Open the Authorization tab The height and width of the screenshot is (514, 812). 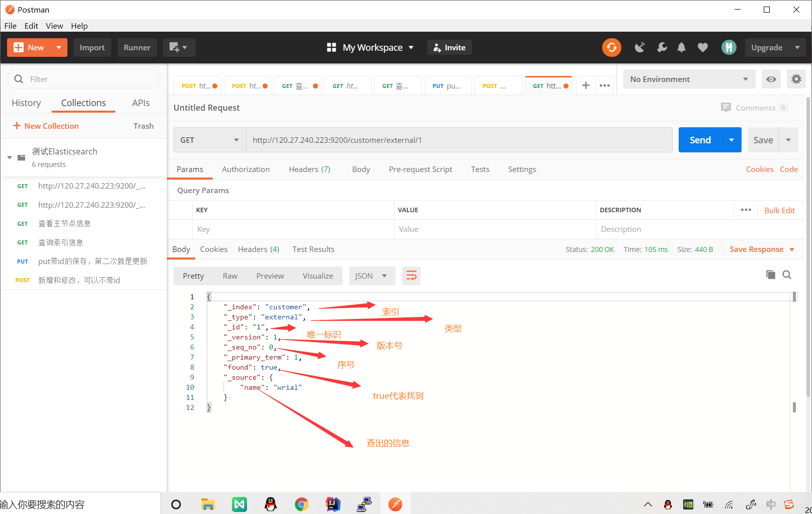tap(246, 169)
